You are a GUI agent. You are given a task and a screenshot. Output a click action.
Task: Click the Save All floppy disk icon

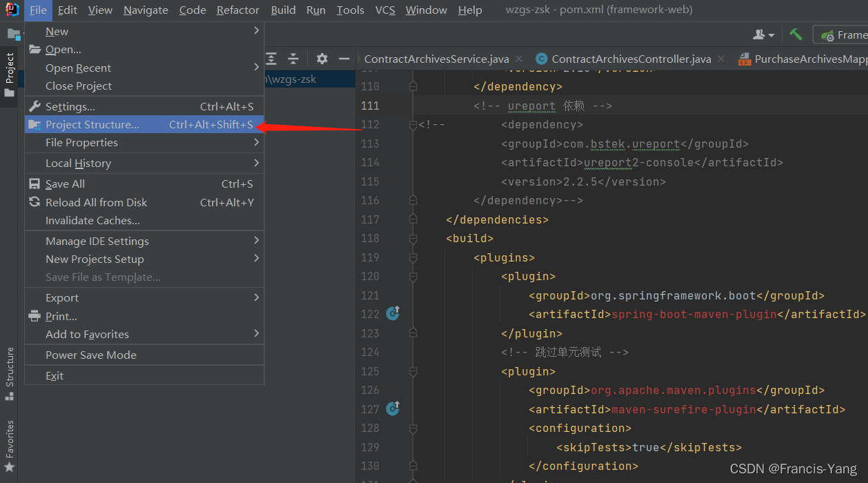point(34,184)
